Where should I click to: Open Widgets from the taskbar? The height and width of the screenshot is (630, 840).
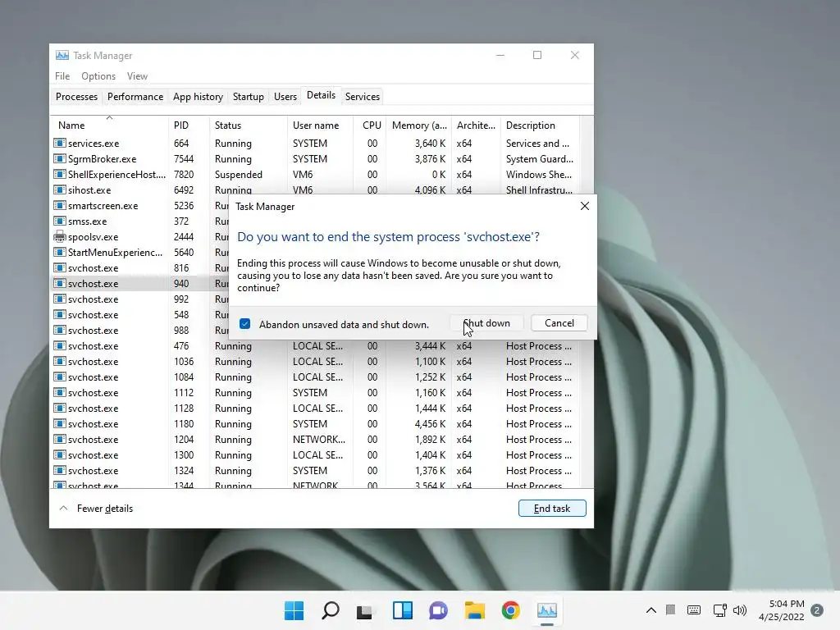pyautogui.click(x=402, y=610)
